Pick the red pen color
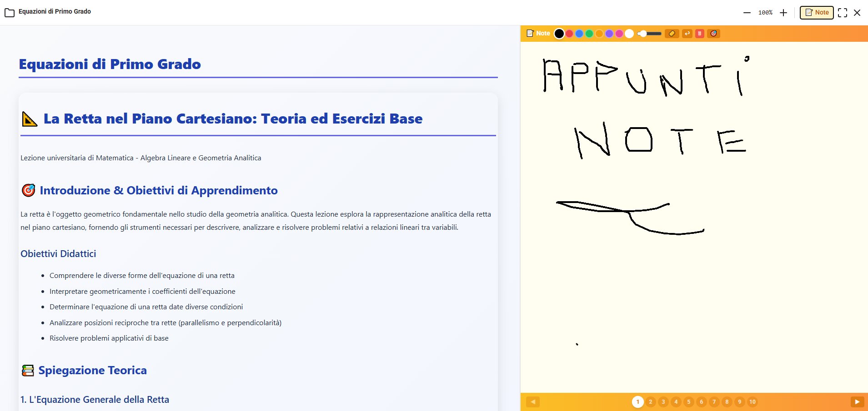The width and height of the screenshot is (868, 411). coord(569,34)
